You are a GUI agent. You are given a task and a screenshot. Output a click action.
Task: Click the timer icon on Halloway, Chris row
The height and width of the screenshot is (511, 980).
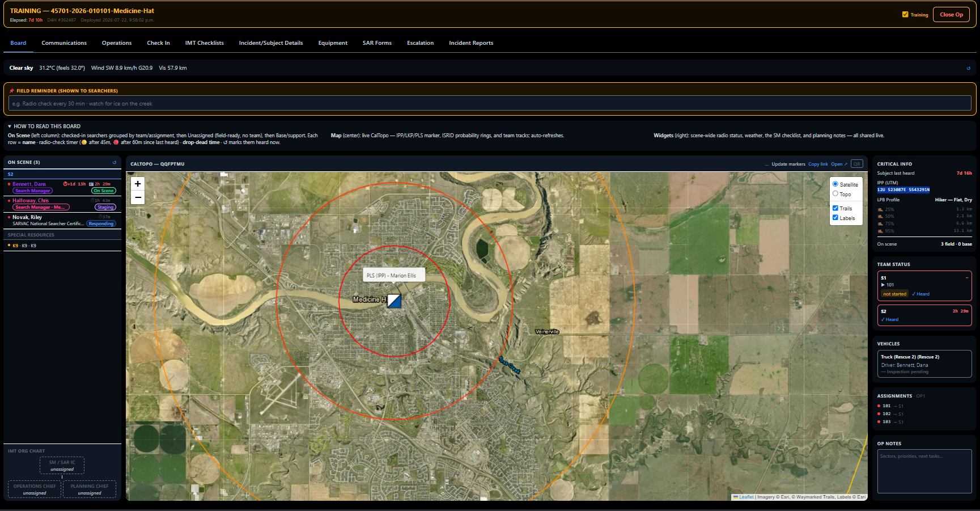click(x=93, y=200)
